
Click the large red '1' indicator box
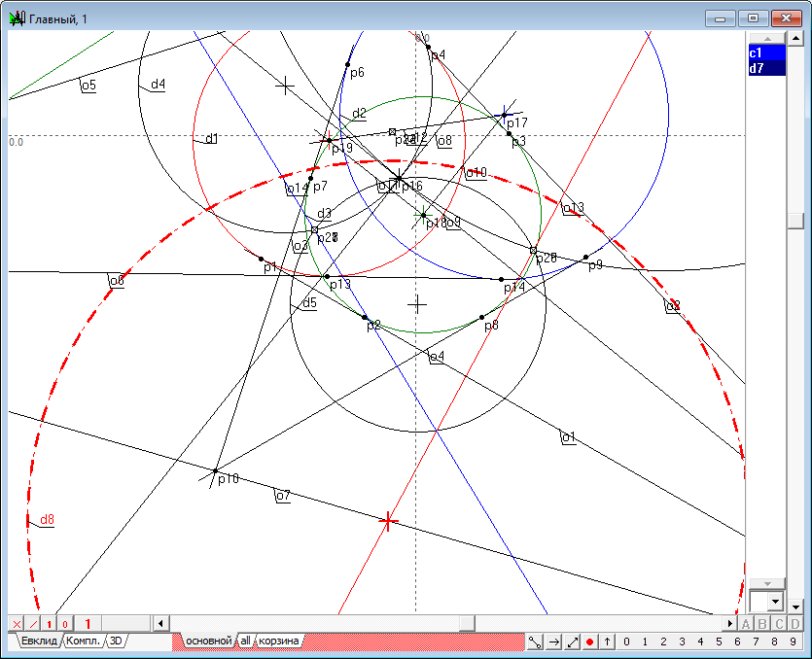pos(88,624)
